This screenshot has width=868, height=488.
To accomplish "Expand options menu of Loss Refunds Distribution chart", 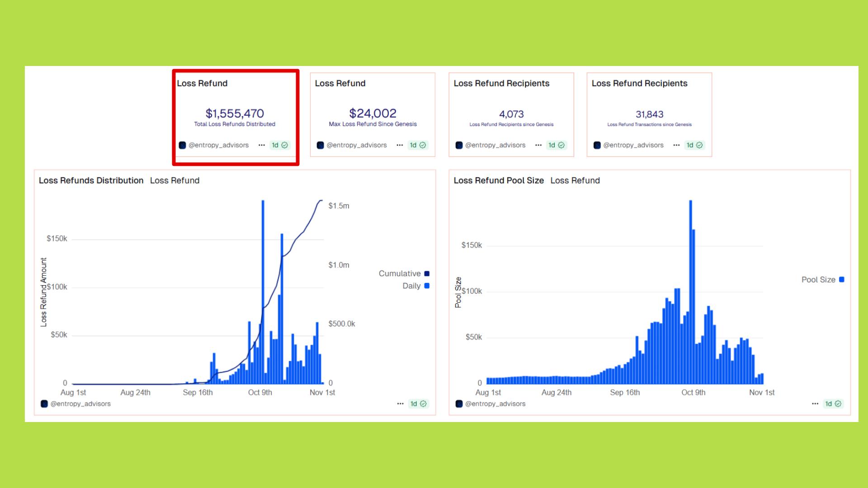I will (x=400, y=404).
